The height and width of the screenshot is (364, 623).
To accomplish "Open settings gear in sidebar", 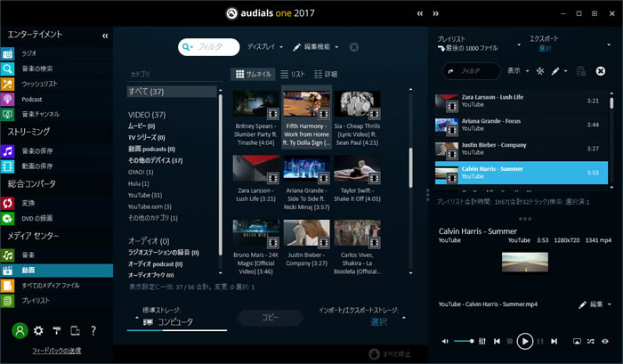I will (38, 330).
